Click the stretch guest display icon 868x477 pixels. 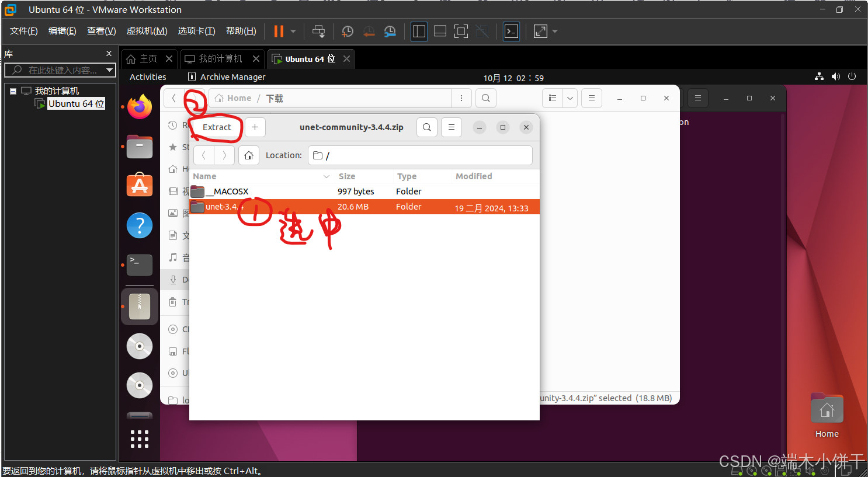point(540,31)
